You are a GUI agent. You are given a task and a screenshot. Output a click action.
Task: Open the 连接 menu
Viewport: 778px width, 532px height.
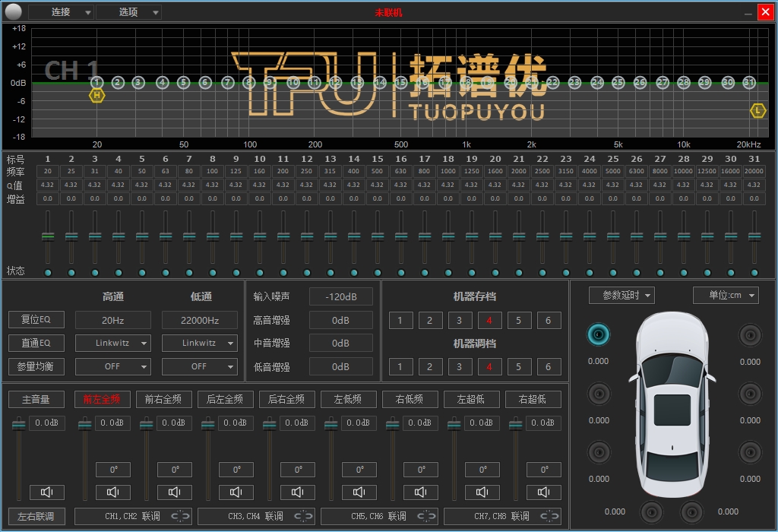coord(61,12)
